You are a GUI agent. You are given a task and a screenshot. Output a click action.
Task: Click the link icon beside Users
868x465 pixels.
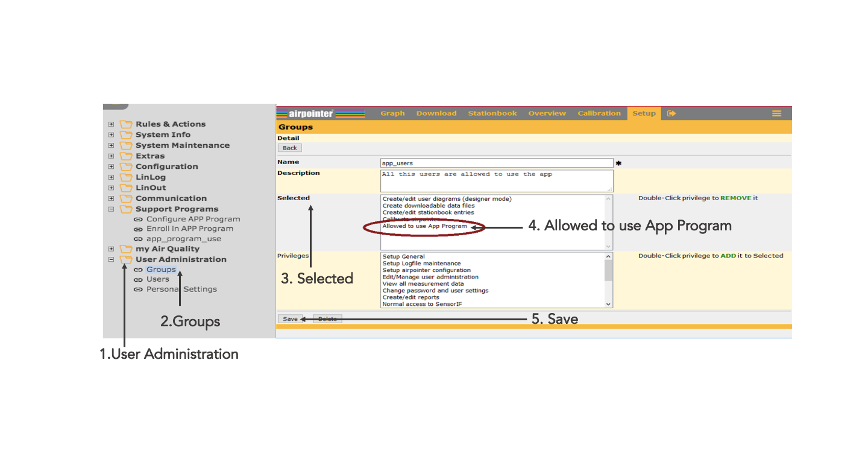[x=138, y=279]
